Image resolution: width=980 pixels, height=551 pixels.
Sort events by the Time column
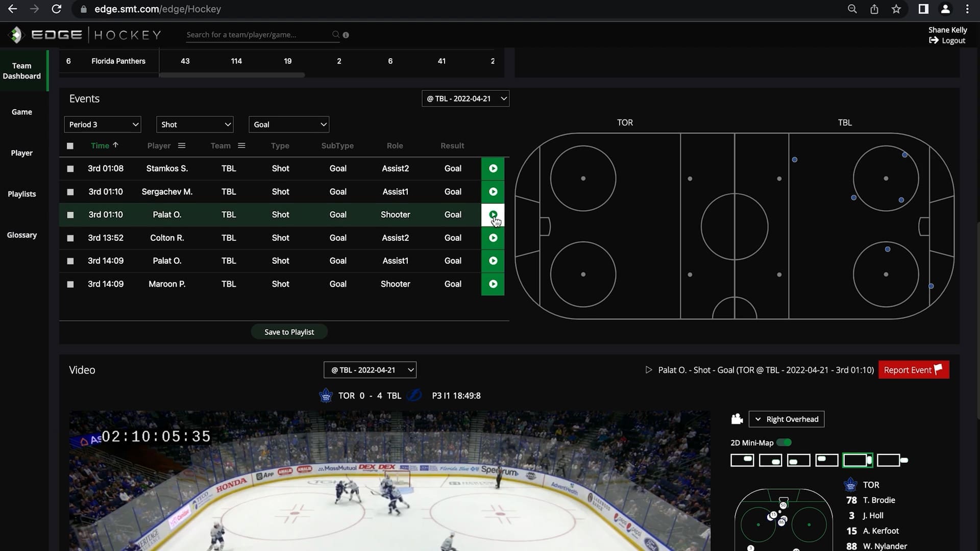(x=104, y=145)
